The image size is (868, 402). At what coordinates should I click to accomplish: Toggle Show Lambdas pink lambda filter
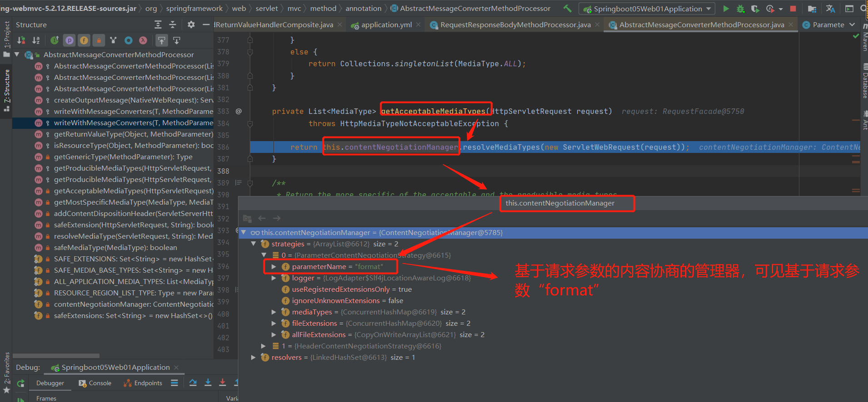click(143, 40)
